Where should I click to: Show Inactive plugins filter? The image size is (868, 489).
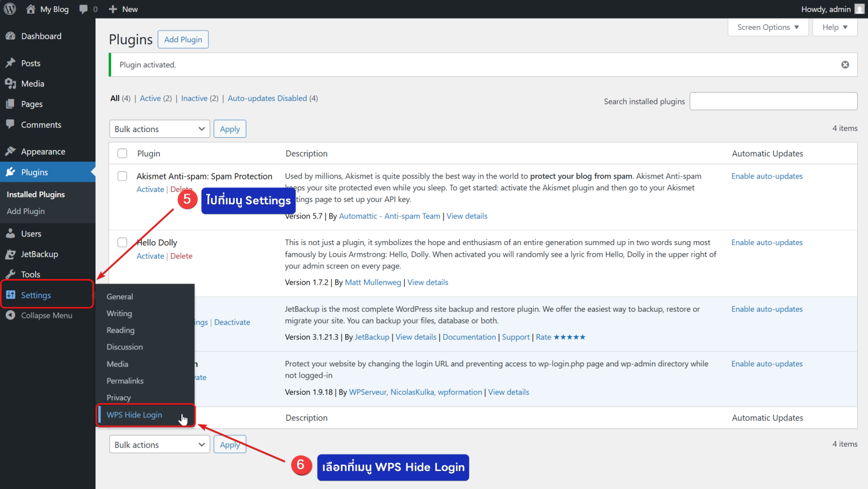194,98
